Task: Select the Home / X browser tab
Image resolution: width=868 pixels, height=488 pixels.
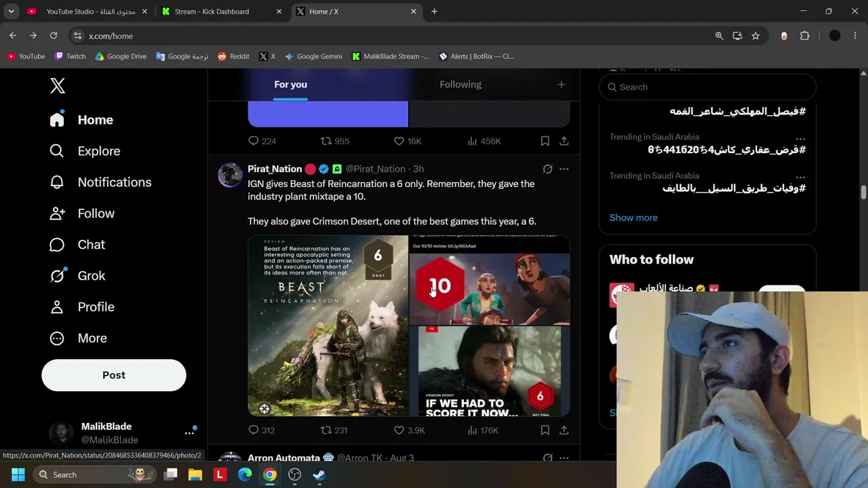Action: [x=357, y=12]
